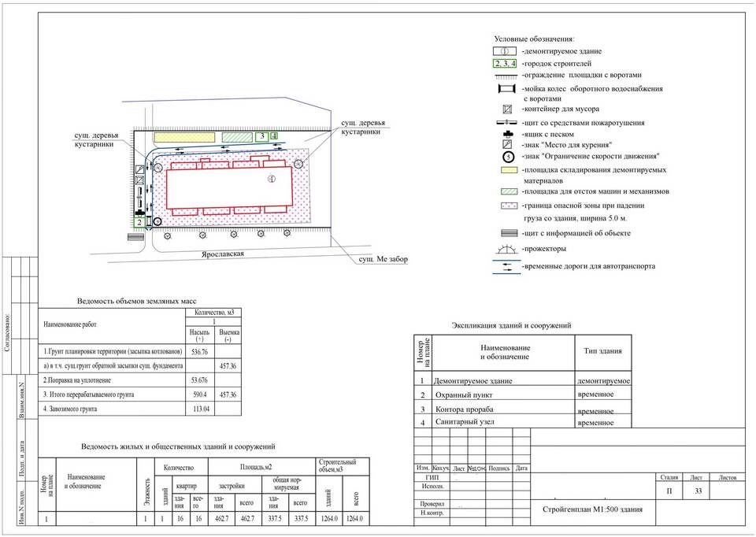Image resolution: width=756 pixels, height=537 pixels.
Task: Select the wheel wash symbol in legend
Action: coord(508,92)
